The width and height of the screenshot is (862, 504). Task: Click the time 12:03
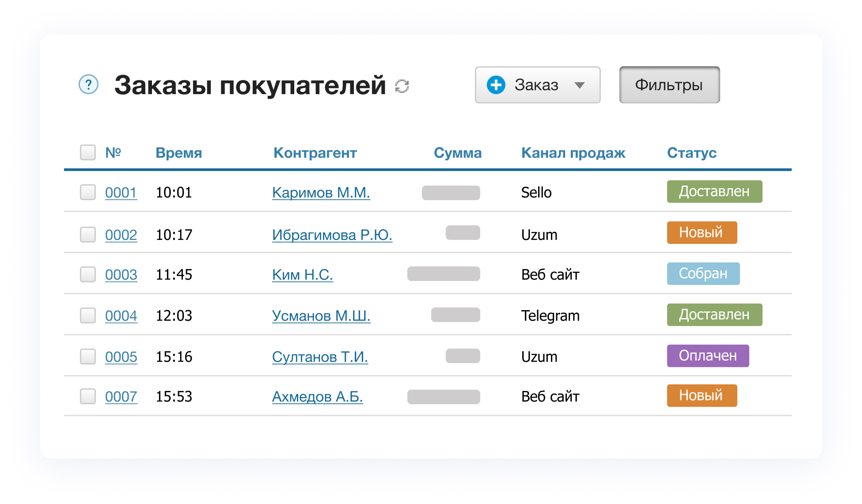(x=174, y=316)
